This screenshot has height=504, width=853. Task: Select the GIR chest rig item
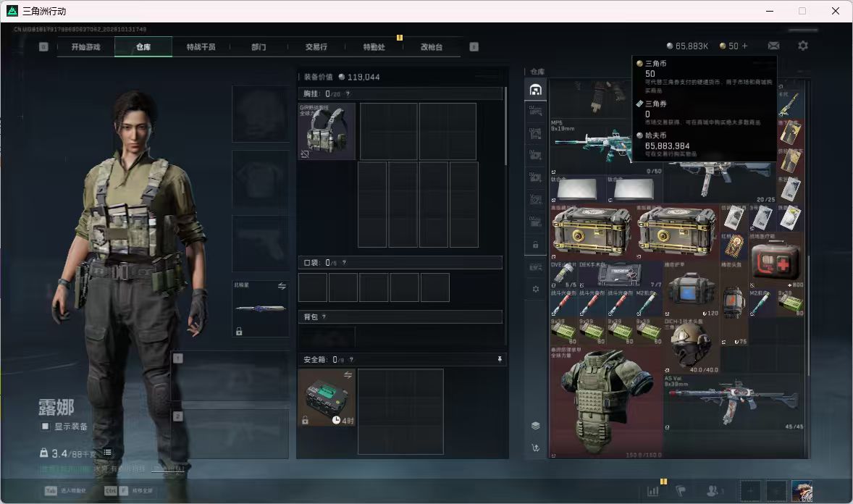(x=327, y=131)
